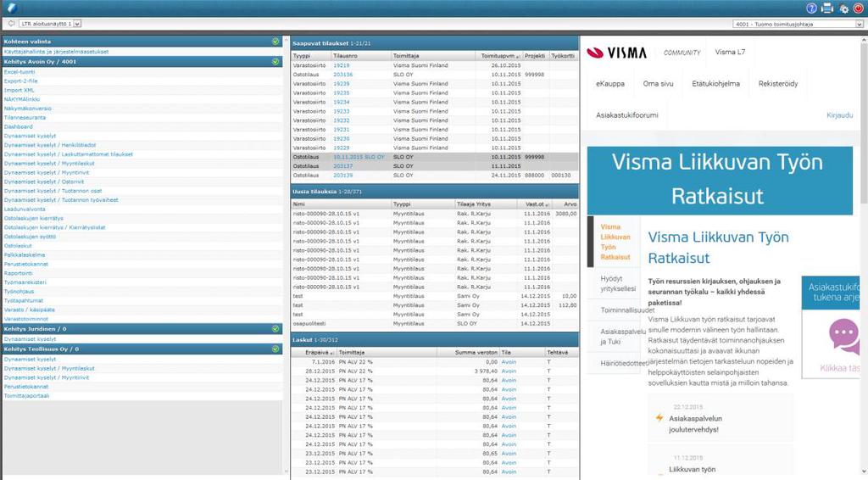Collapse the Kehitys Teollisuus Oy / 0 section
Image resolution: width=868 pixels, height=480 pixels.
point(275,349)
